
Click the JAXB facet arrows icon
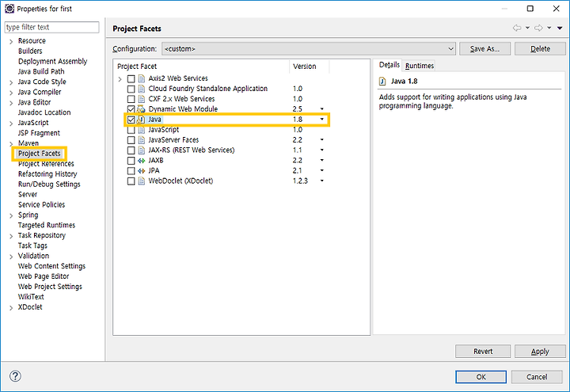(x=142, y=160)
